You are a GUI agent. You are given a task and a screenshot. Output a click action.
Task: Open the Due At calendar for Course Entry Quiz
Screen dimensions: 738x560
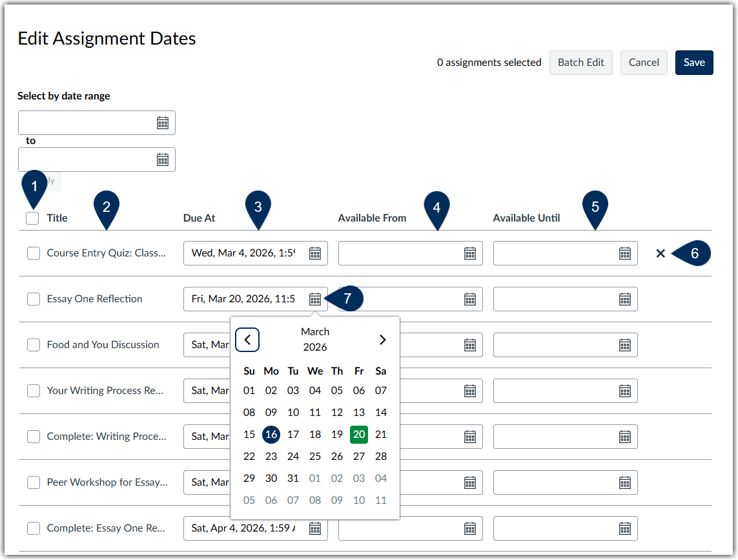coord(315,253)
